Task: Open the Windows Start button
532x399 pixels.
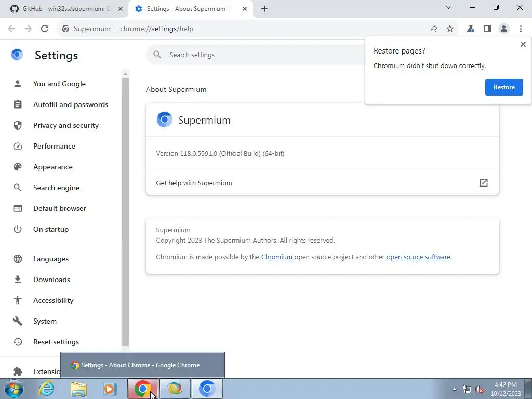Action: click(x=14, y=389)
